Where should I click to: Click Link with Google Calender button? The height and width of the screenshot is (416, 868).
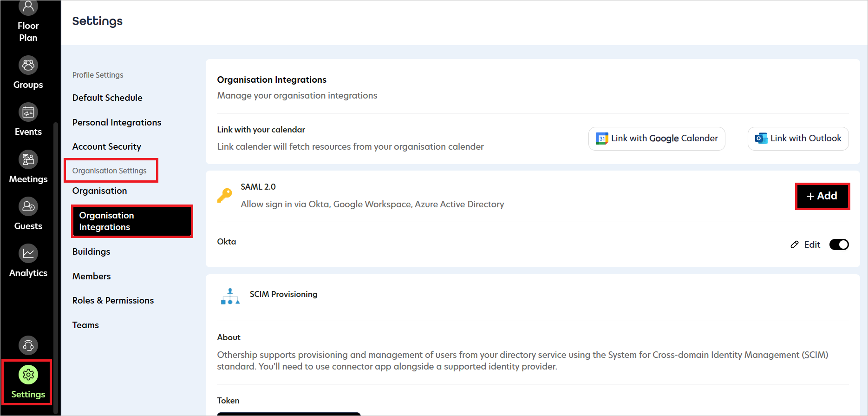click(657, 139)
